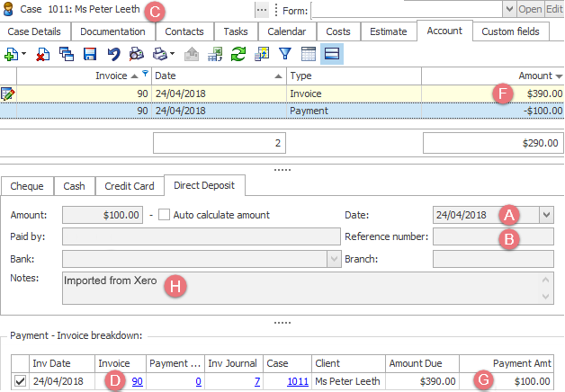Image resolution: width=565 pixels, height=392 pixels.
Task: Select the Direct Deposit tab
Action: (204, 185)
